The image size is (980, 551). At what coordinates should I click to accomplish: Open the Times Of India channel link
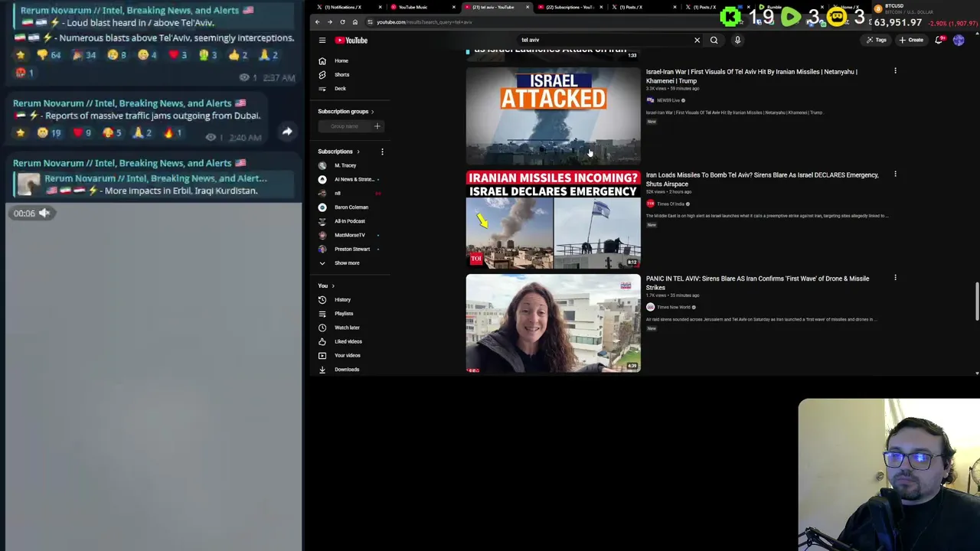point(671,204)
